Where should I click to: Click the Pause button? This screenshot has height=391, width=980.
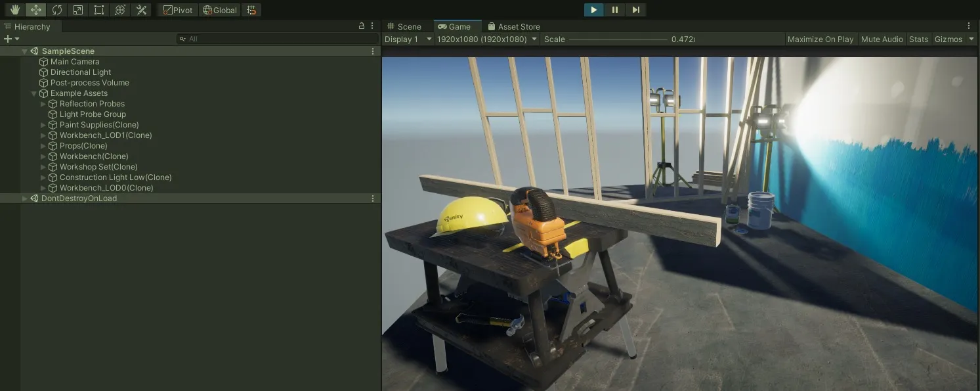click(x=614, y=10)
